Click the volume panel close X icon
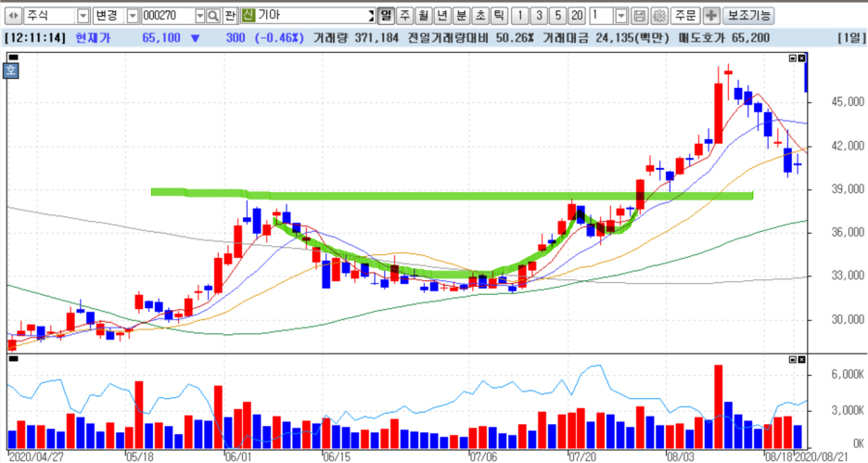The image size is (868, 463). [x=801, y=359]
